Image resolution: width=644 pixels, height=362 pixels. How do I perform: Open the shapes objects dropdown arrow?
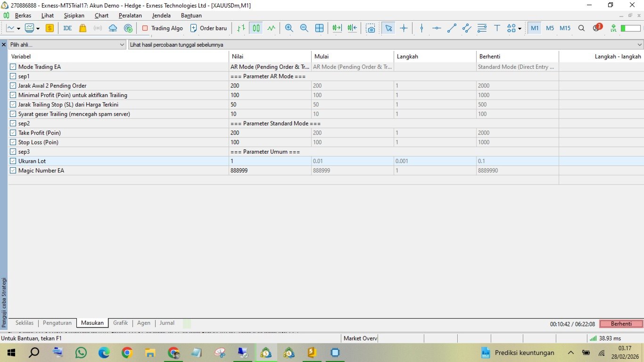(520, 28)
